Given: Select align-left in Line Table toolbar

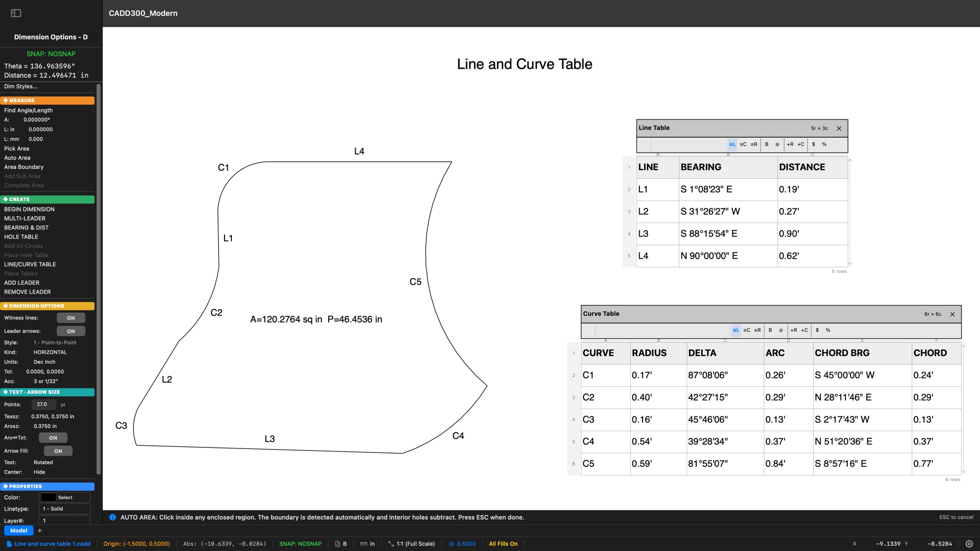Looking at the screenshot, I should (732, 144).
